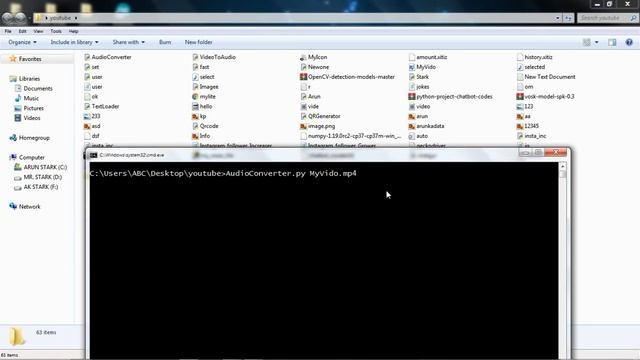This screenshot has height=360, width=640.
Task: Open Libraries in navigation pane
Action: pos(29,78)
